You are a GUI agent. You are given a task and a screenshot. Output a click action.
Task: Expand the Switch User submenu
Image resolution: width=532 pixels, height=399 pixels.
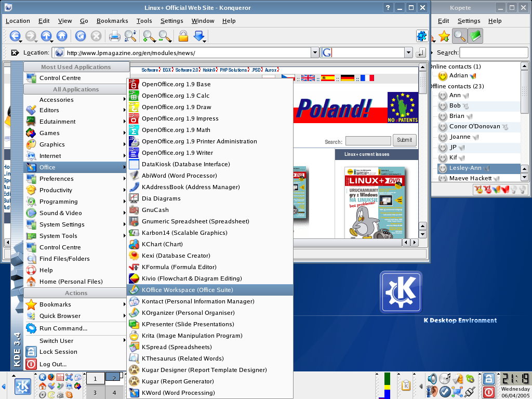[76, 341]
